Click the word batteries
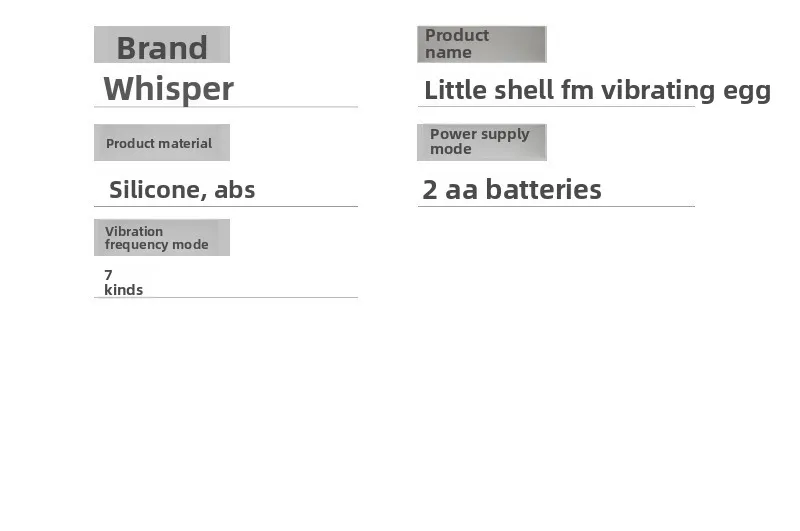The width and height of the screenshot is (800, 531). [543, 189]
